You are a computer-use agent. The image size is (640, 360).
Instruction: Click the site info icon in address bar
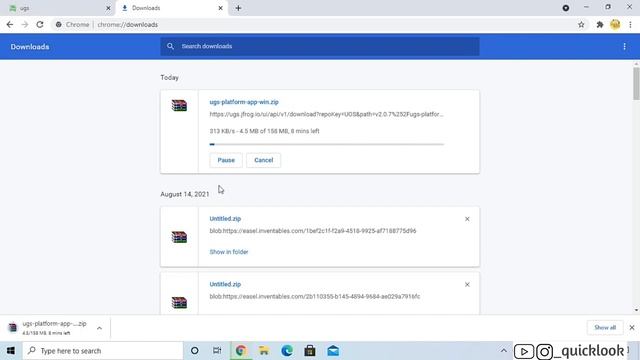(x=59, y=25)
